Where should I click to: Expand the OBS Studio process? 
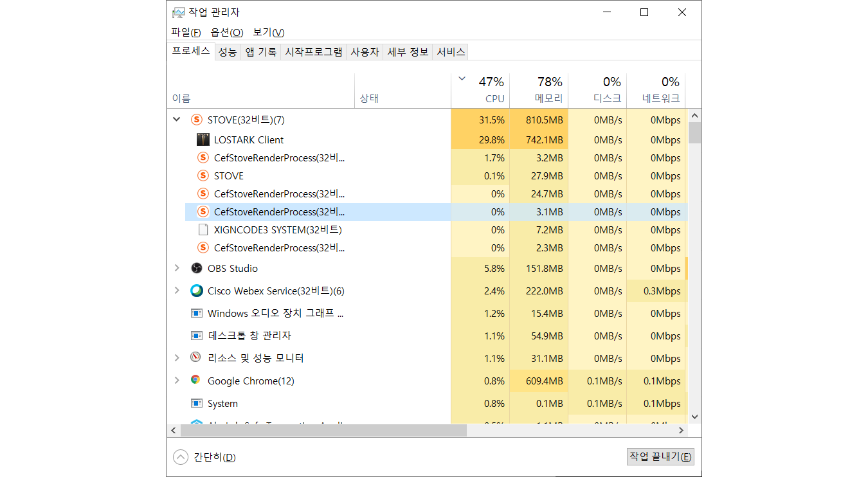pyautogui.click(x=177, y=268)
